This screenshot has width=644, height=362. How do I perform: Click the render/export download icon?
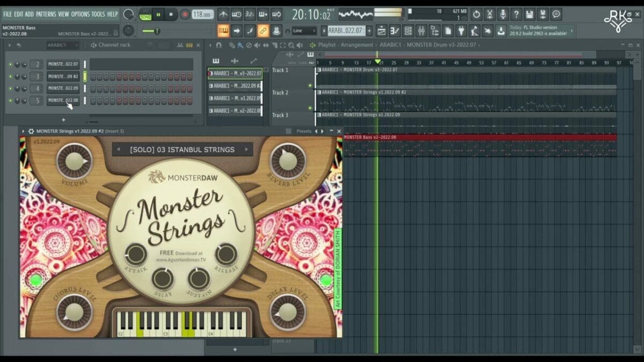(x=500, y=31)
